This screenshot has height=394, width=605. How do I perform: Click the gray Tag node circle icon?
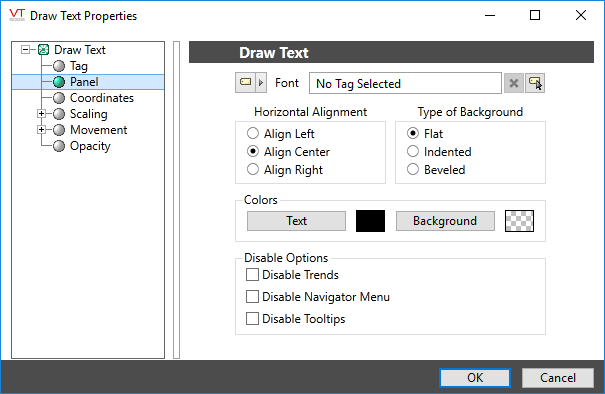(59, 66)
